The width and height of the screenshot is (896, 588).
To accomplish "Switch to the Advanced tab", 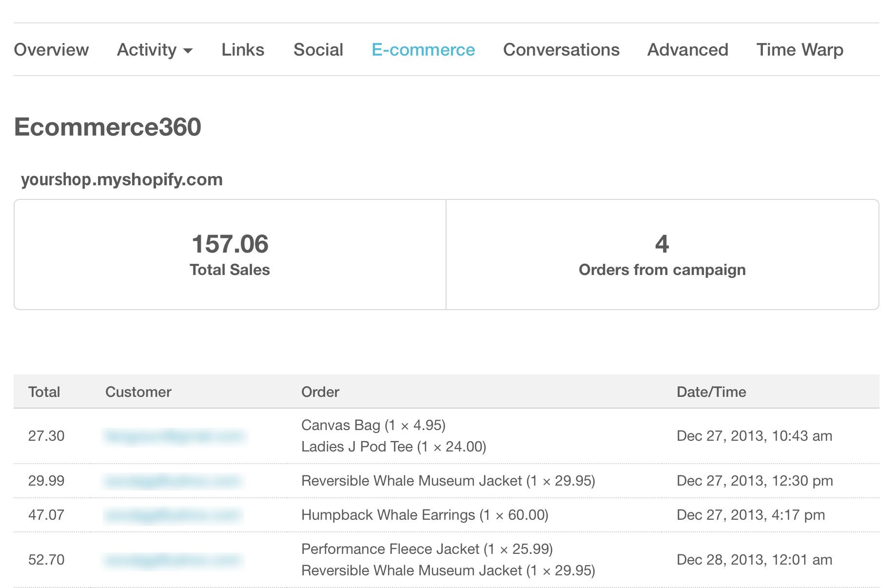I will tap(687, 50).
